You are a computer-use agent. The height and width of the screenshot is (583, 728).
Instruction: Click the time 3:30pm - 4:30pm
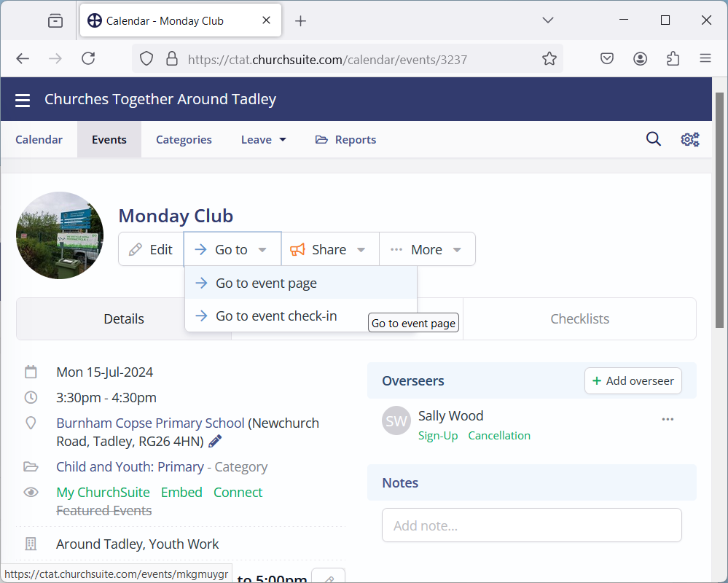[x=106, y=398]
